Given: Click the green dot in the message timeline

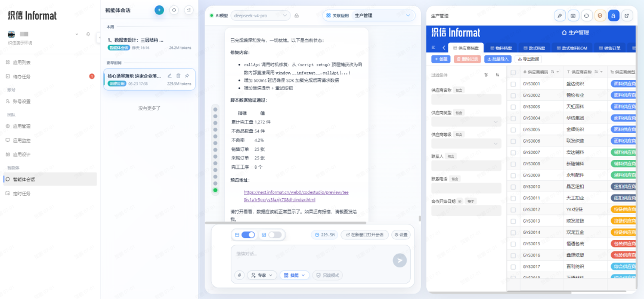Looking at the screenshot, I should click(x=215, y=190).
